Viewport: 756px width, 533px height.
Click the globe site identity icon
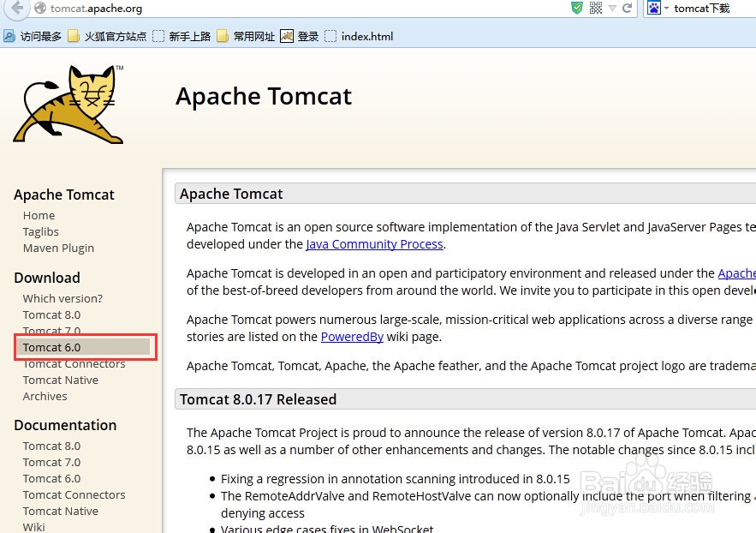(40, 8)
